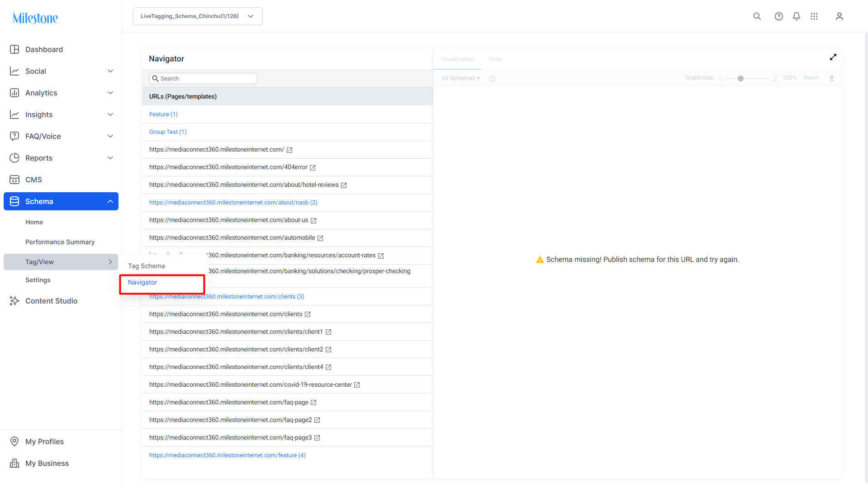Open faq-page external link icon
Screen dimensions: 868x488
click(313, 403)
